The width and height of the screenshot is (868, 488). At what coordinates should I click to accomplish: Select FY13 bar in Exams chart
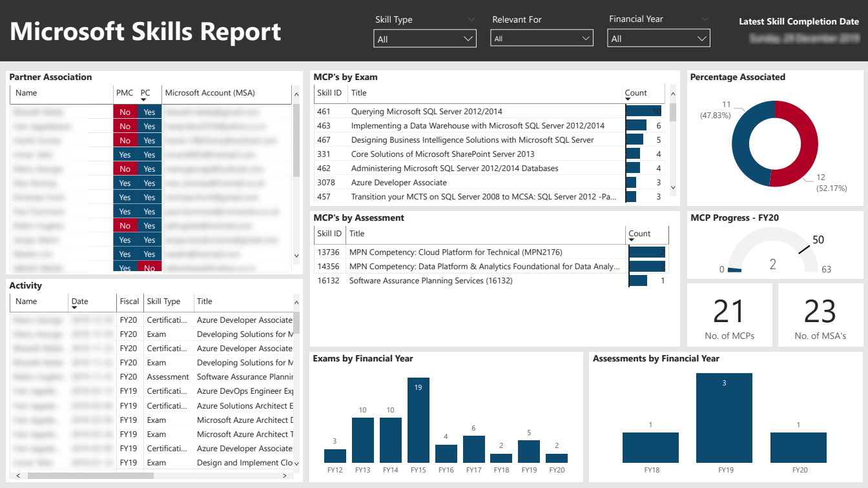(363, 440)
